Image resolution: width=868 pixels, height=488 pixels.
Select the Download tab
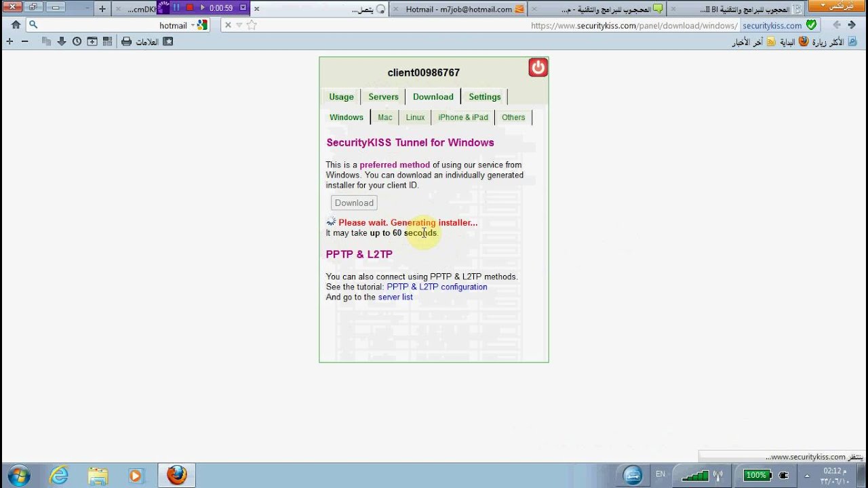coord(433,97)
